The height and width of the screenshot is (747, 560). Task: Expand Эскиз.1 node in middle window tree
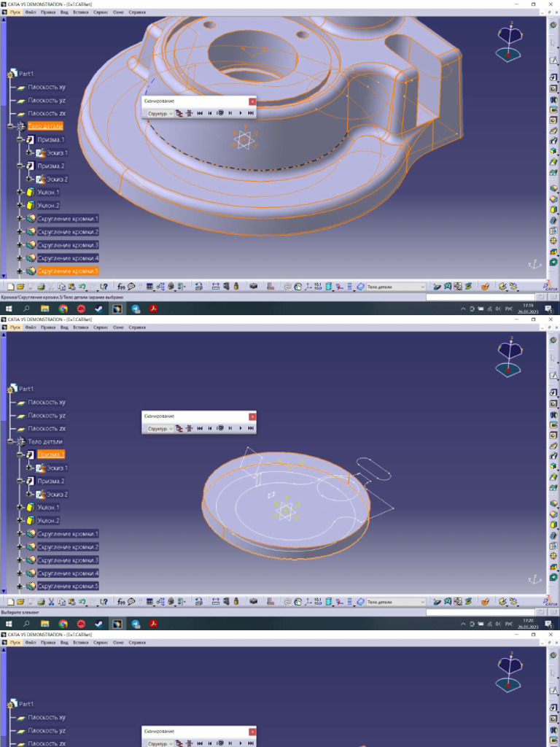click(x=29, y=468)
